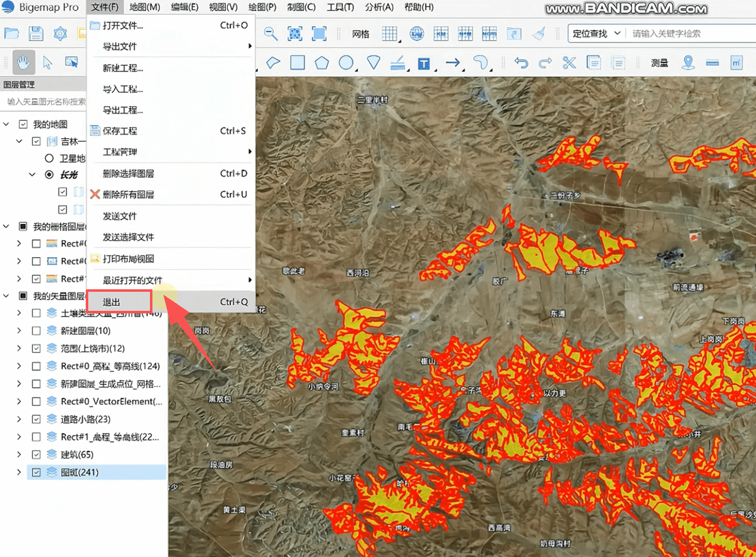
Task: Select the 卫星地 radio button
Action: click(49, 159)
